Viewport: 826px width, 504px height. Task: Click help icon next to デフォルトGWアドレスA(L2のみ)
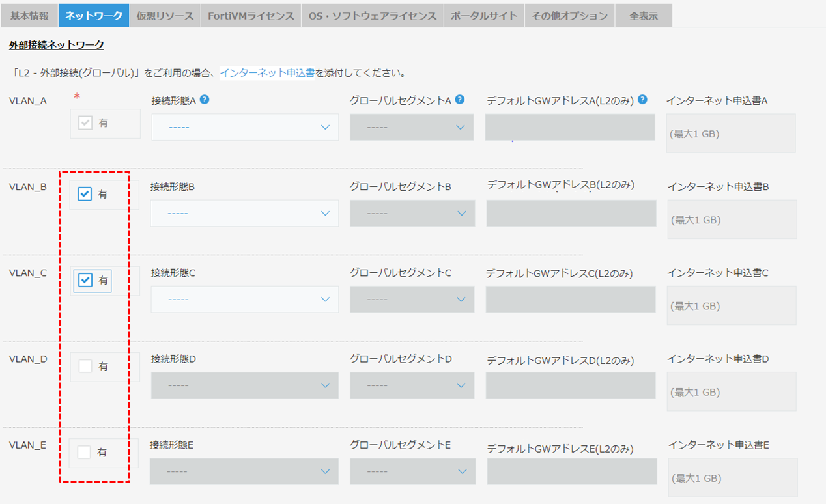point(642,100)
